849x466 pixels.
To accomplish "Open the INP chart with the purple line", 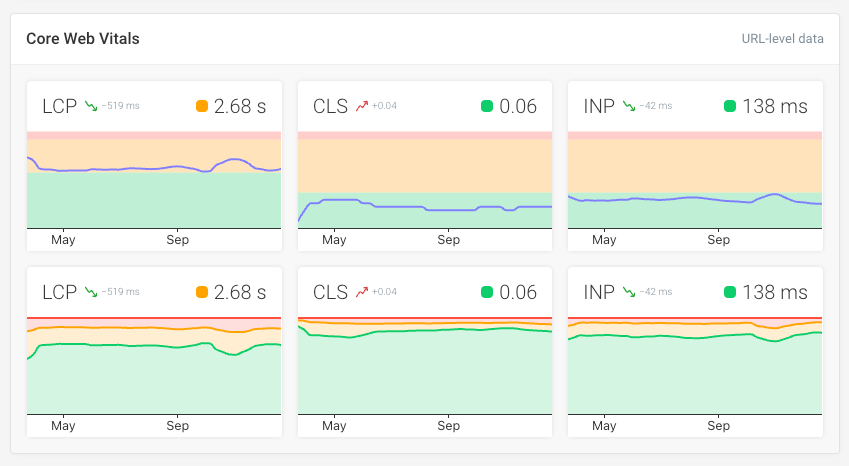I will (x=695, y=180).
